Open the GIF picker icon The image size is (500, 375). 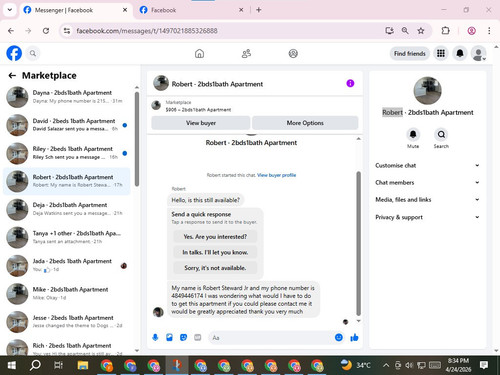pos(198,337)
